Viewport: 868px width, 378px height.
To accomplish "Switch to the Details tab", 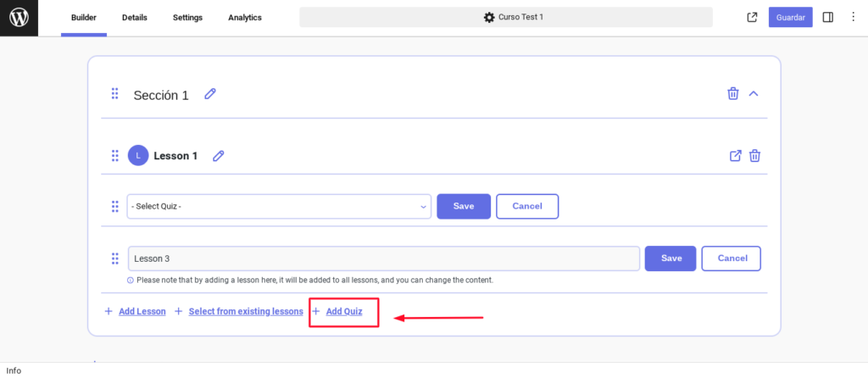I will coord(135,18).
